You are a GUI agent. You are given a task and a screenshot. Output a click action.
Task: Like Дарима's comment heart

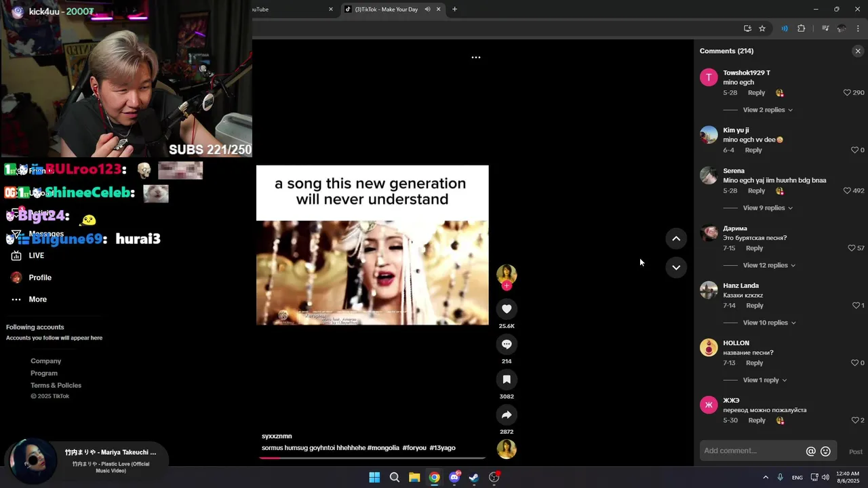[x=852, y=248]
